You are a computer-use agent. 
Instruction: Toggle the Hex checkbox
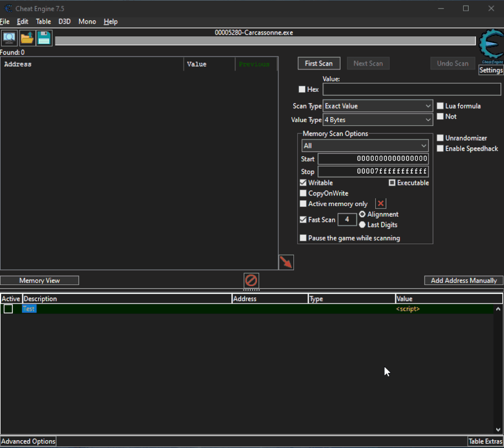302,90
